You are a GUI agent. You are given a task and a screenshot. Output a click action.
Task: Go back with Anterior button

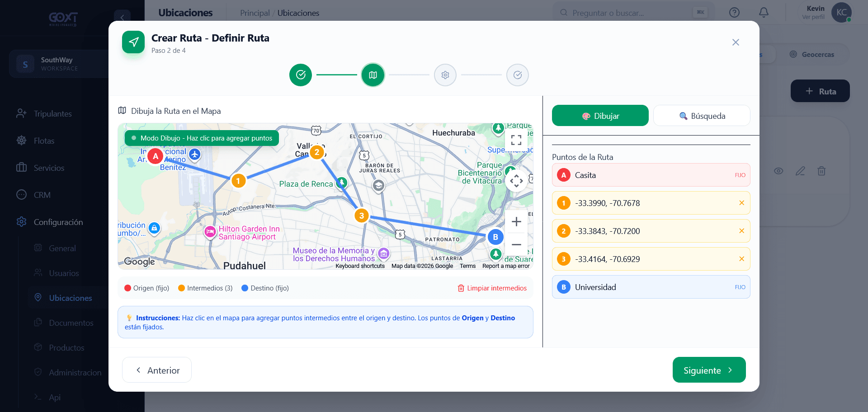pyautogui.click(x=157, y=370)
